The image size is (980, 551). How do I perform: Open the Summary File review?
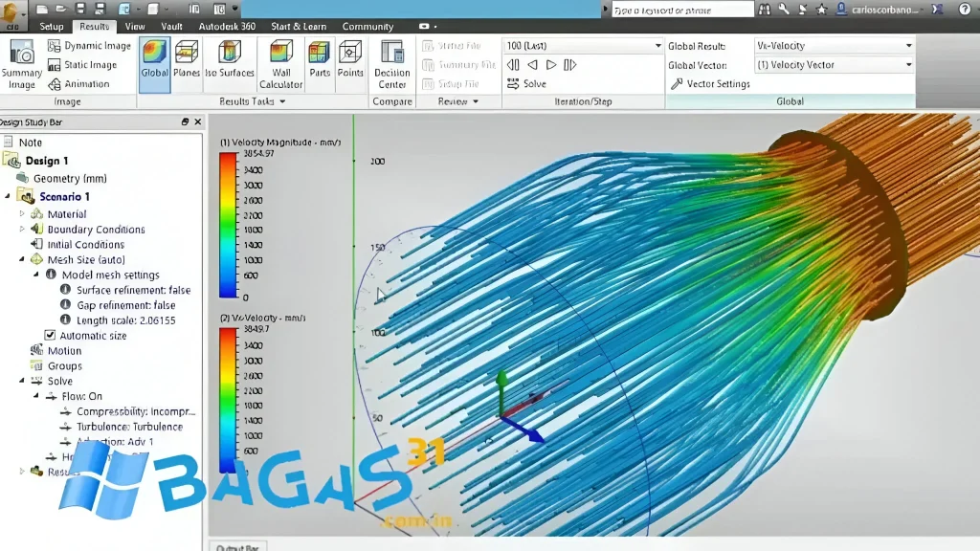pos(458,64)
